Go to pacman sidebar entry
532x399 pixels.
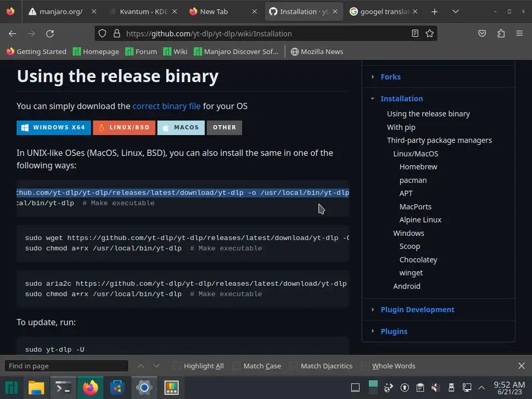(413, 180)
